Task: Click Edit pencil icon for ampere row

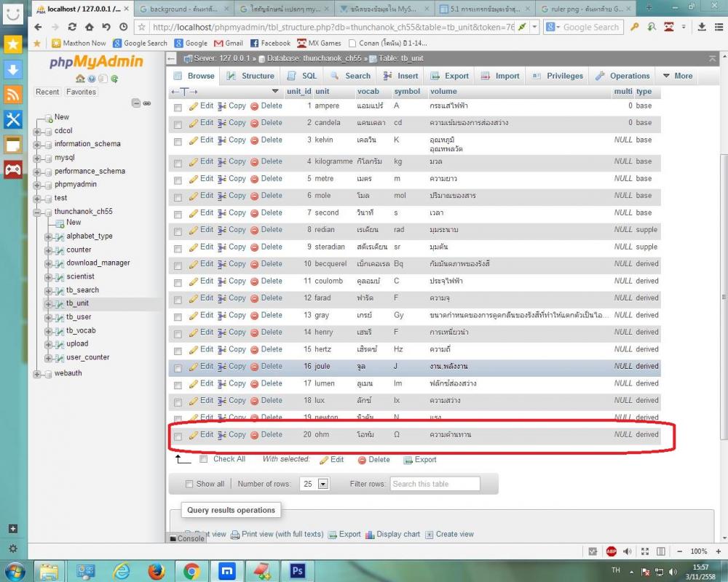Action: pos(194,106)
